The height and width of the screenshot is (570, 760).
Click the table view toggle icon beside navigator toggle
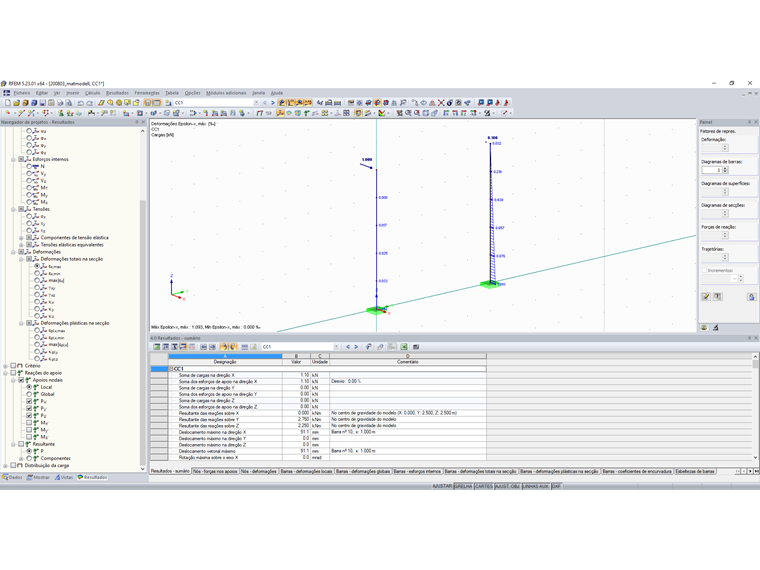coord(157,103)
